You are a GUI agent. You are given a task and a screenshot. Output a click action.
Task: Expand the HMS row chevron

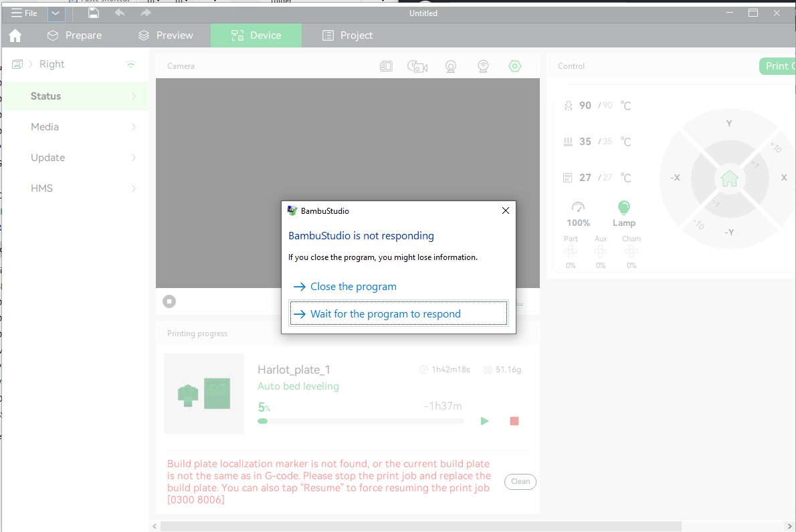pos(134,188)
